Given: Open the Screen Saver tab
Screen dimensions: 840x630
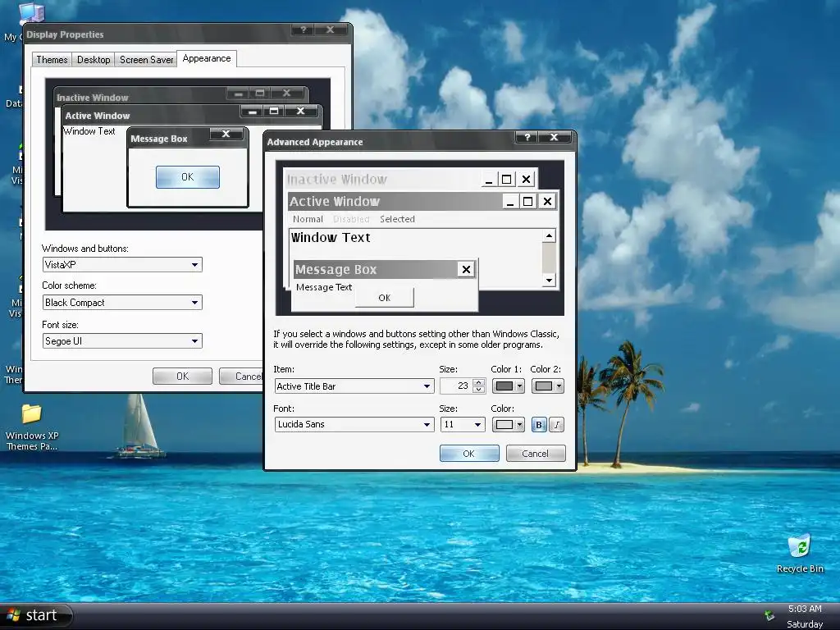Looking at the screenshot, I should (x=146, y=59).
